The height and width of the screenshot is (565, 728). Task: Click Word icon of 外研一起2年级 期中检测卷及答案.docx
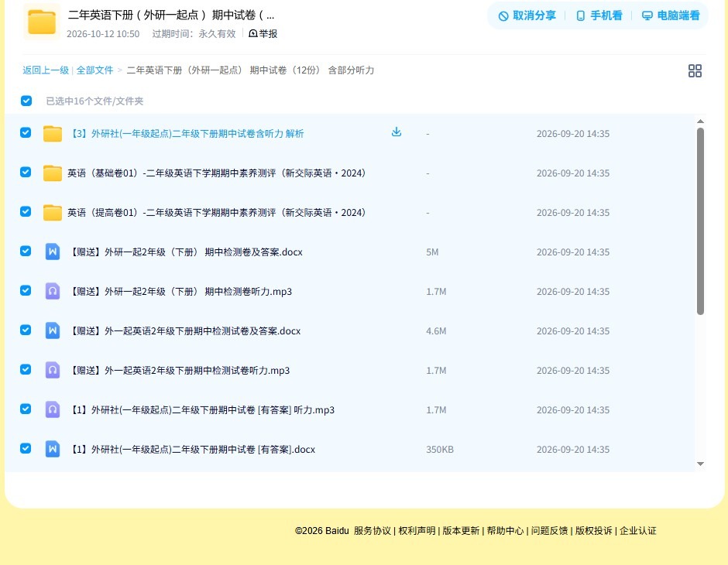click(53, 252)
